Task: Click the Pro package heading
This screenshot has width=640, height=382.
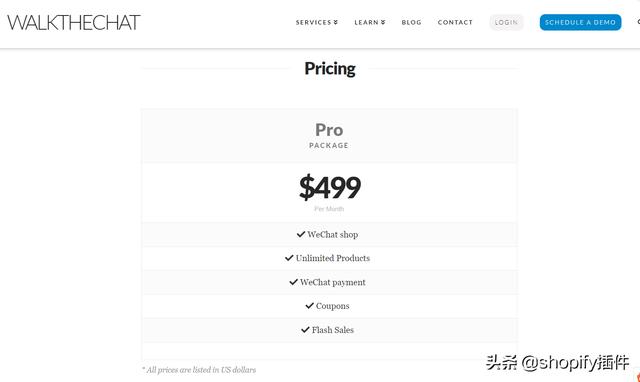Action: pyautogui.click(x=329, y=130)
